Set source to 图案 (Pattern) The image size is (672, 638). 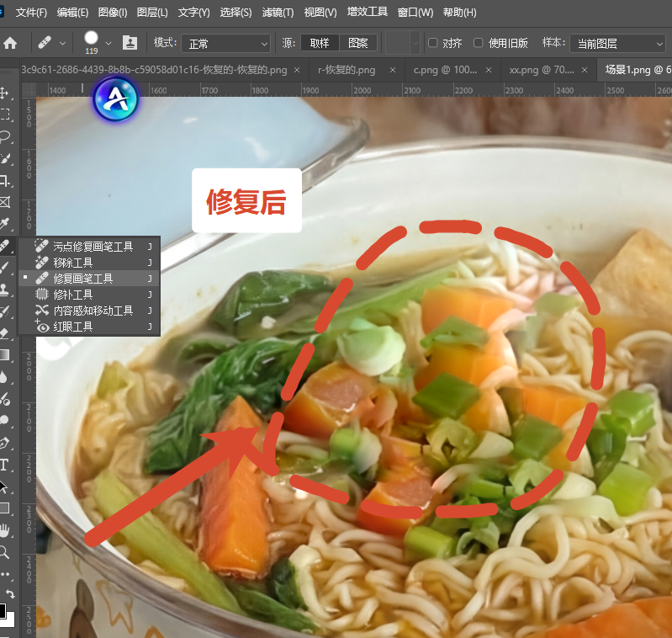pos(358,43)
